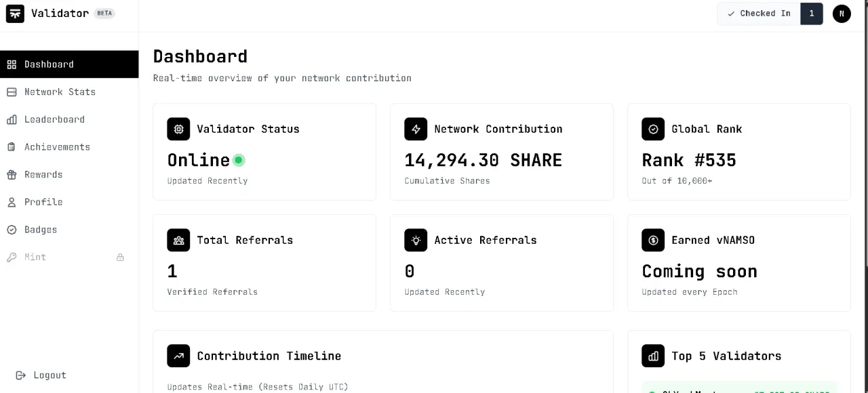The width and height of the screenshot is (868, 393).
Task: Click the check-in streak counter 1
Action: click(x=812, y=14)
